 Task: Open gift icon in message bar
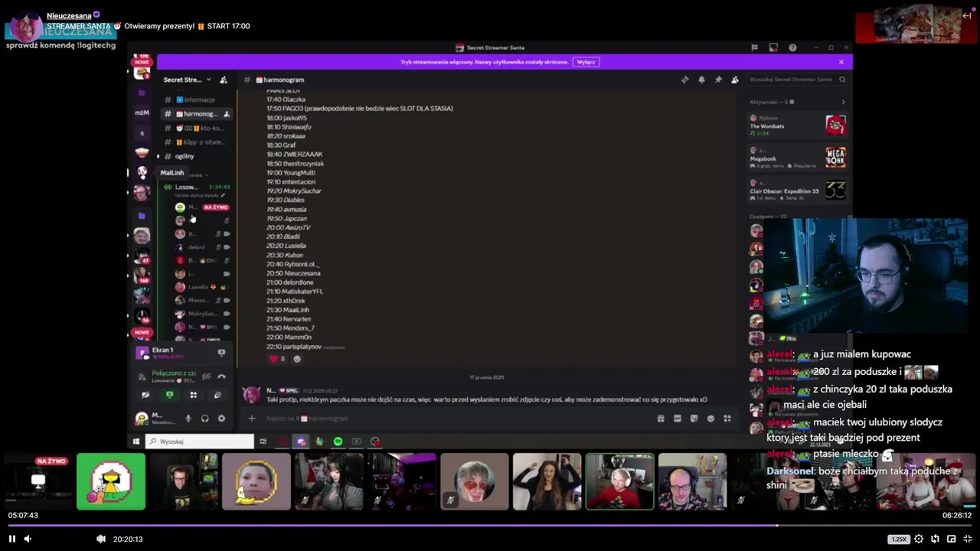(661, 418)
